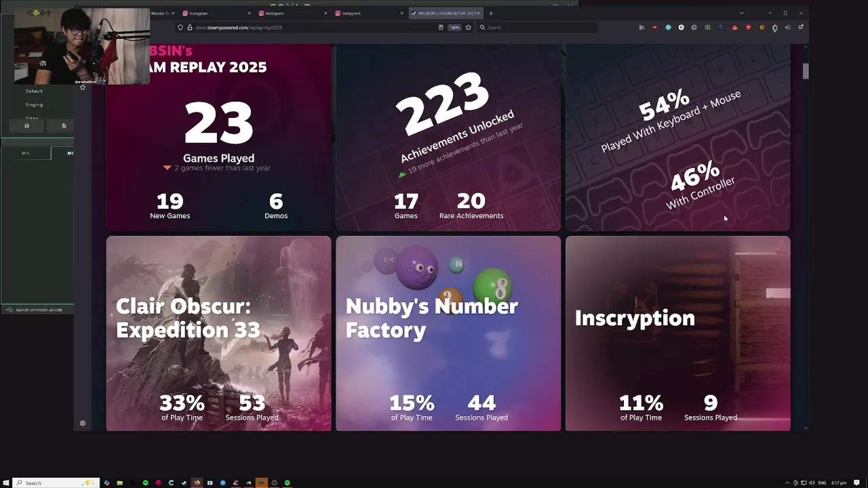
Task: Open the ENG language indicator in system tray
Action: [x=822, y=483]
